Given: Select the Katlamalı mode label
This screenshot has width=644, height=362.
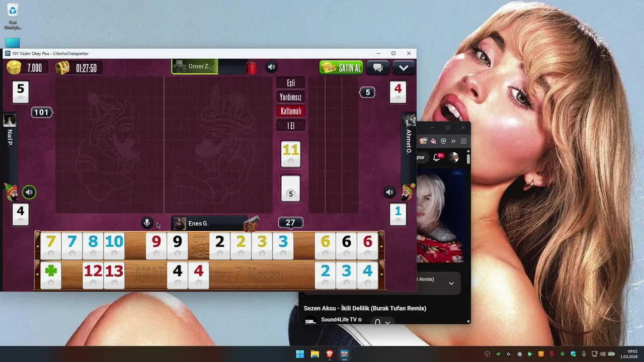Looking at the screenshot, I should click(291, 111).
